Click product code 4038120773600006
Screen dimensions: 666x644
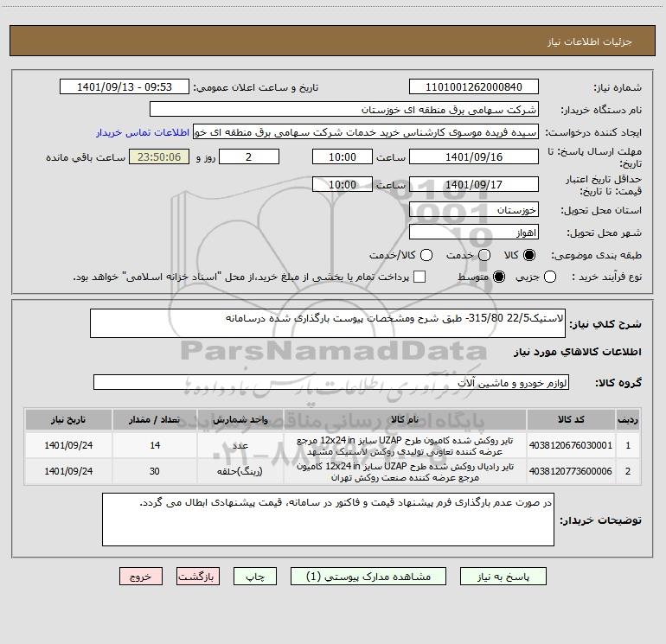[571, 471]
